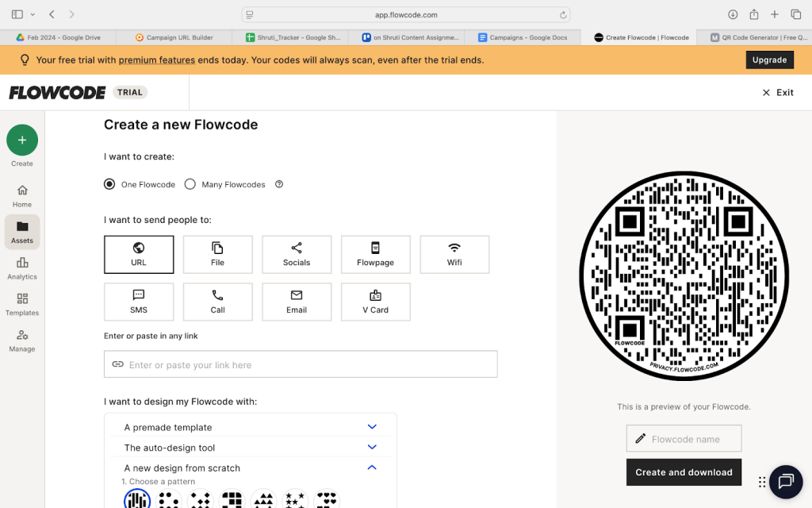Click the green Create plus button

[x=22, y=140]
